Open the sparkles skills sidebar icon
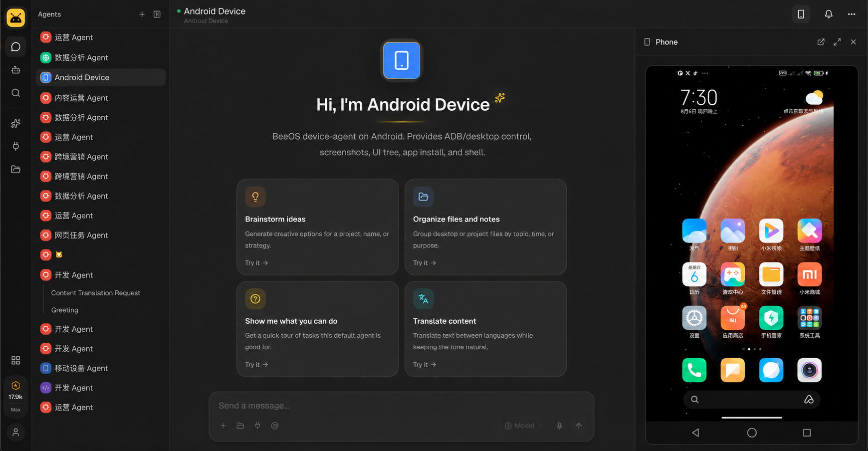The height and width of the screenshot is (451, 868). 16,123
